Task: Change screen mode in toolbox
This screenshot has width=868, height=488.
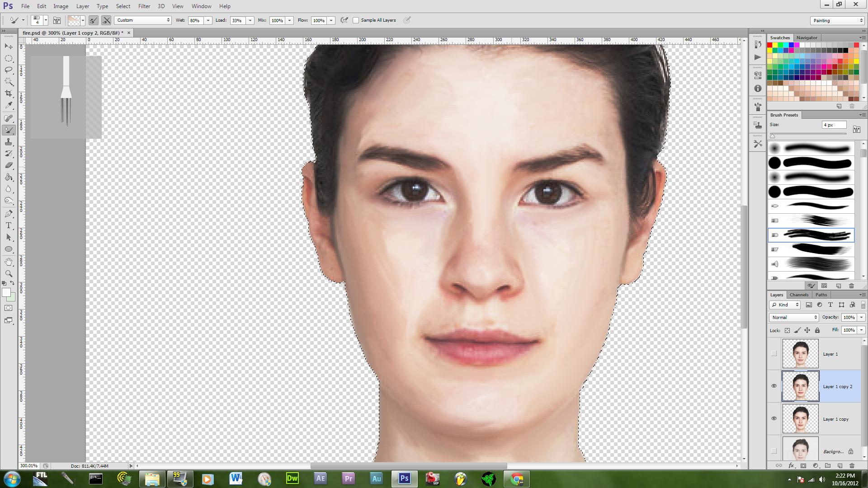Action: tap(9, 320)
